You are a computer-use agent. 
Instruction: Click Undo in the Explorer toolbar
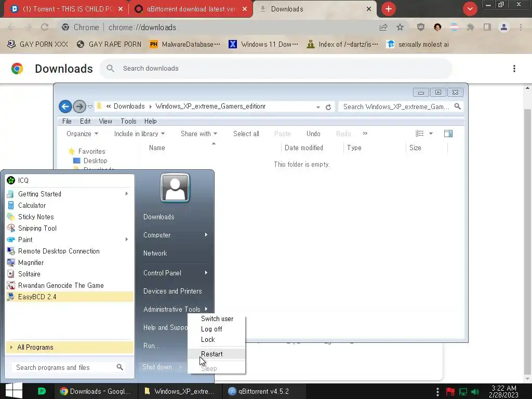pos(313,134)
